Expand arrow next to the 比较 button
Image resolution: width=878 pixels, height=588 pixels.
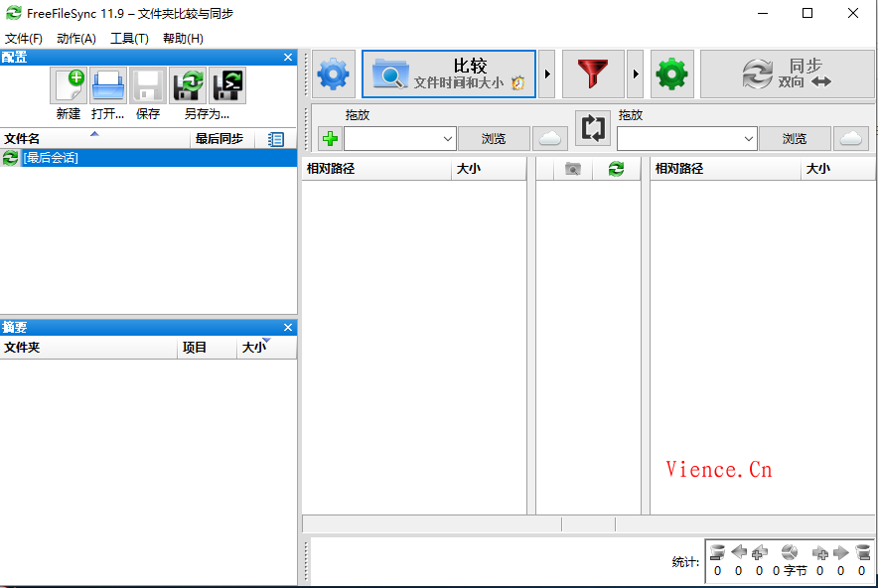pyautogui.click(x=546, y=74)
